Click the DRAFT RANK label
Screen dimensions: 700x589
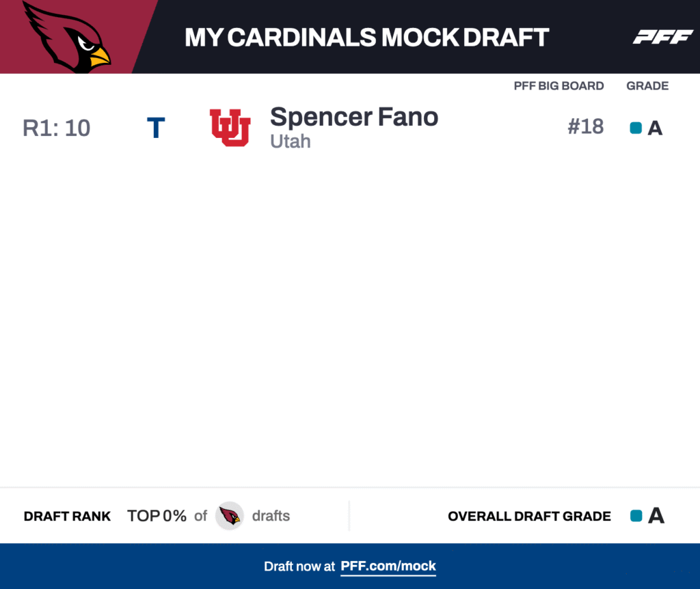(x=67, y=517)
